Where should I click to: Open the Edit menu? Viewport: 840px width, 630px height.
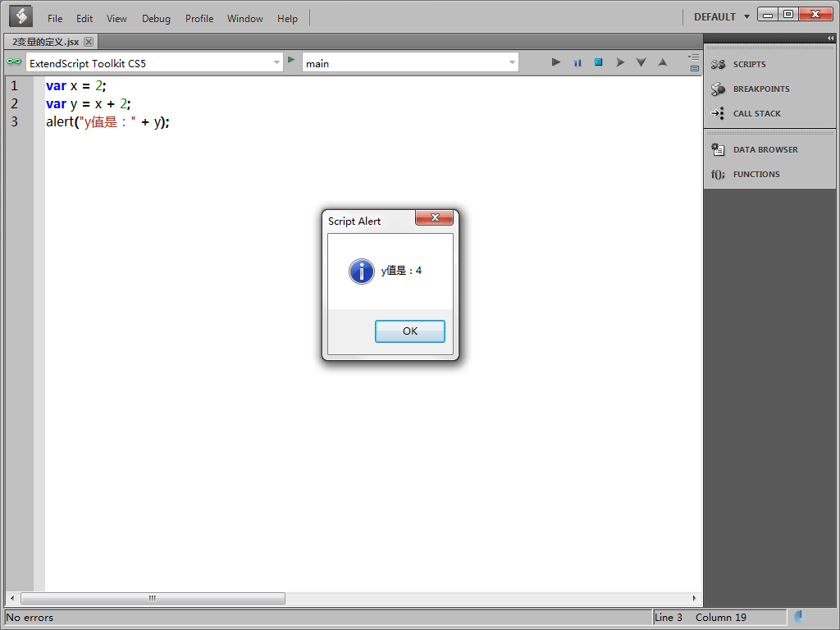84,19
